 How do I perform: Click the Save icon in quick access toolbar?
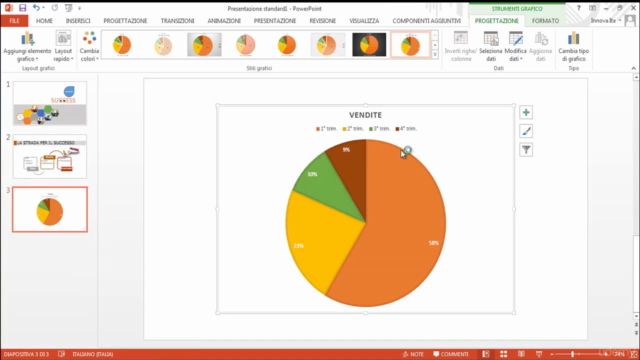point(22,8)
